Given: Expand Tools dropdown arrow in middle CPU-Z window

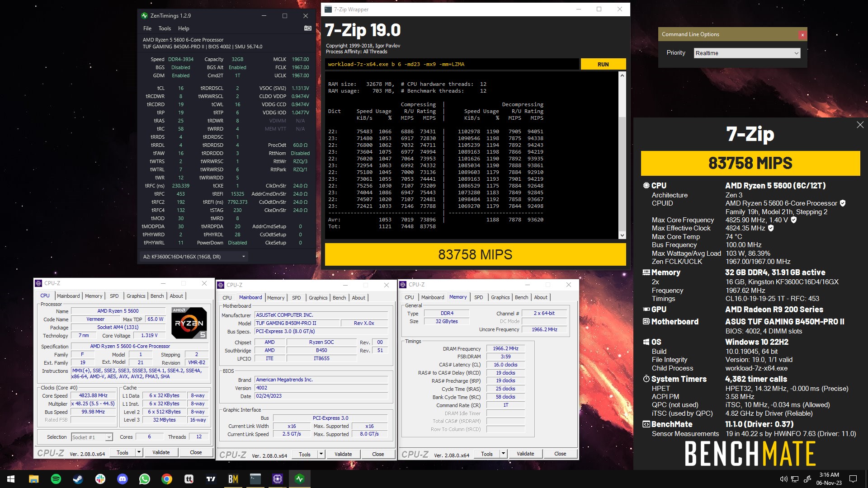Looking at the screenshot, I should [321, 454].
